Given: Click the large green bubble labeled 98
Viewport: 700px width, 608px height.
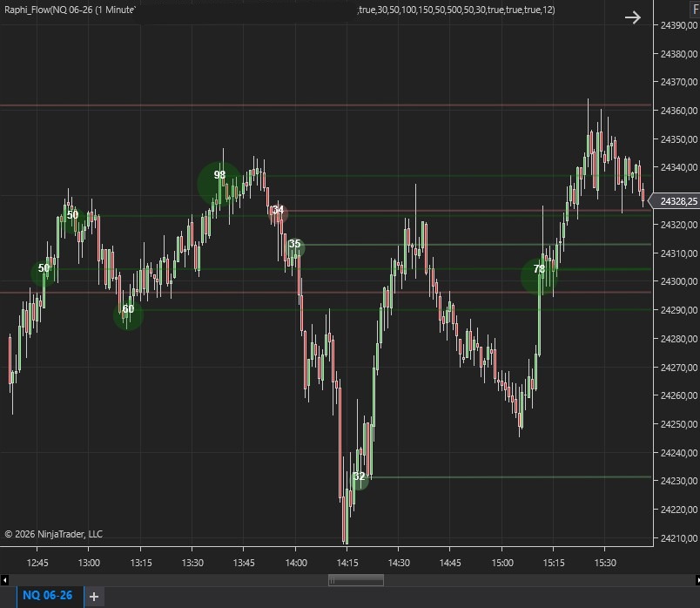Looking at the screenshot, I should tap(219, 183).
